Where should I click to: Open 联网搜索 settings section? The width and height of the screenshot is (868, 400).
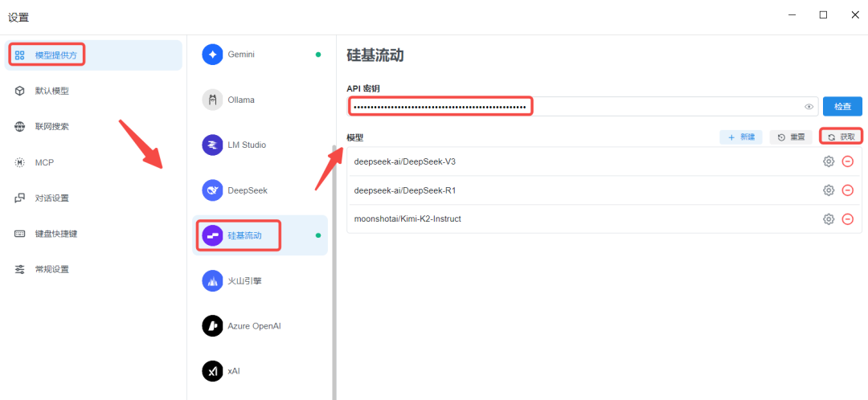coord(93,127)
